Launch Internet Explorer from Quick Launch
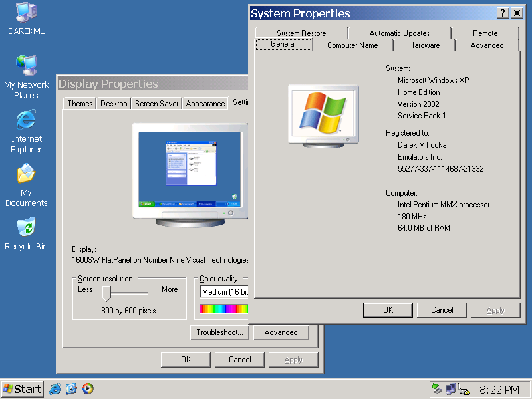Viewport: 532px width, 399px height. [55, 389]
